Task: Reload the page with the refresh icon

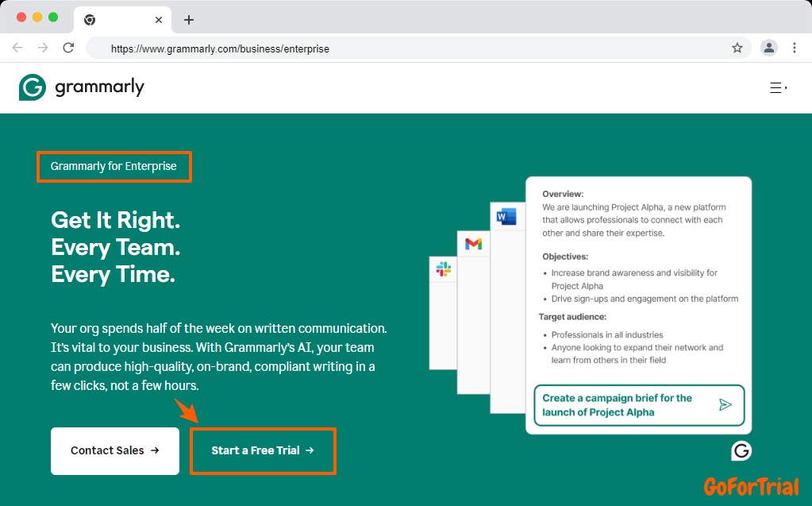Action: tap(68, 48)
